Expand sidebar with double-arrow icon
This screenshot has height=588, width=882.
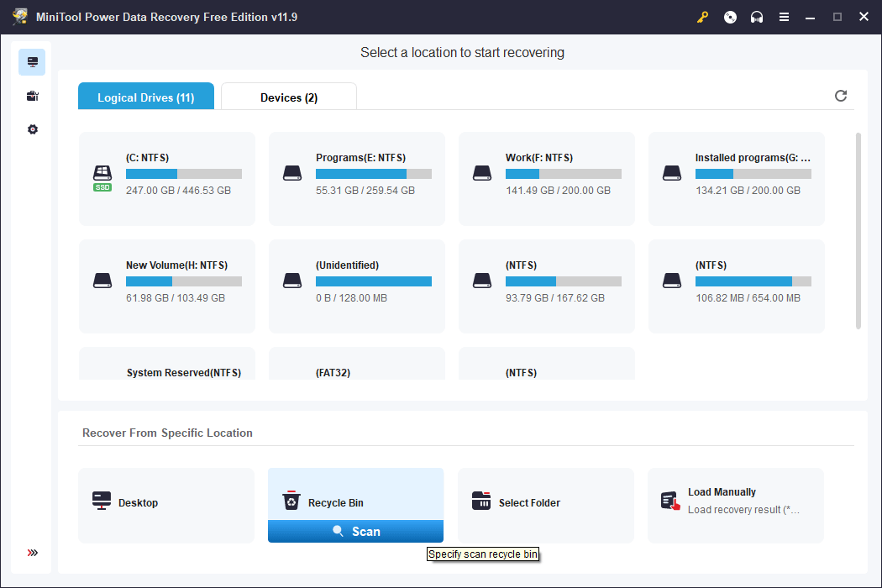[33, 553]
